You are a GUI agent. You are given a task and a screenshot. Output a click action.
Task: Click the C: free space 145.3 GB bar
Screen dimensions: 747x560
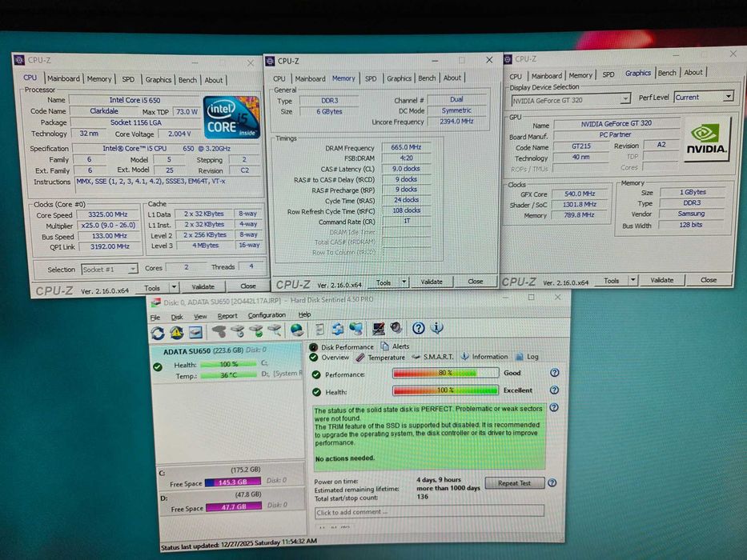(x=233, y=482)
